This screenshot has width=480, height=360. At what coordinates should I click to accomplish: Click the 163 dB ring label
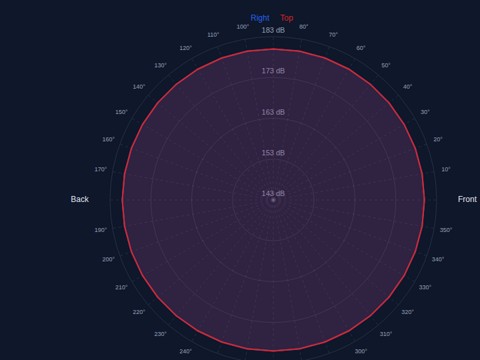(273, 112)
